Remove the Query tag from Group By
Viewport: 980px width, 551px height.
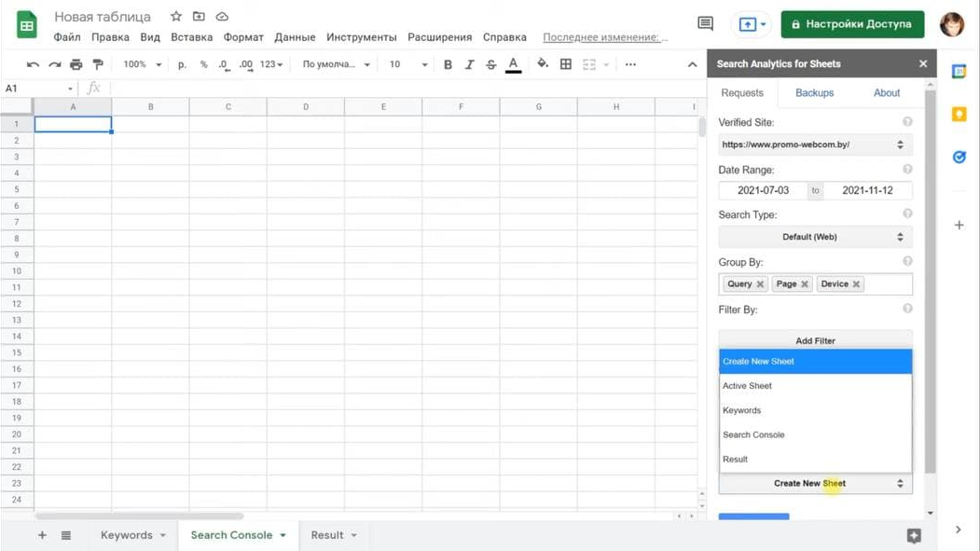click(760, 284)
